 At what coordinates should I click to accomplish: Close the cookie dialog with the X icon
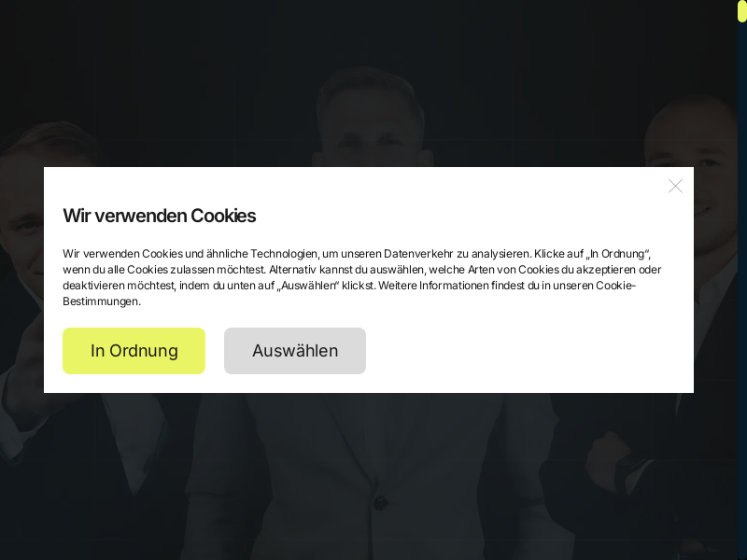[x=675, y=186]
